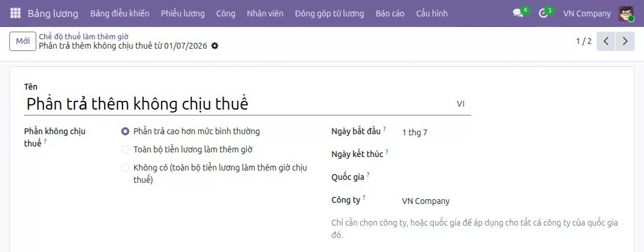
Task: Open the Quốc gia dropdown field
Action: coord(509,178)
